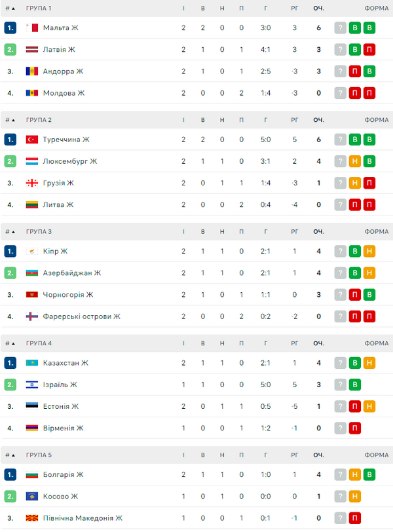
Task: Click the Israel flag icon
Action: point(31,385)
